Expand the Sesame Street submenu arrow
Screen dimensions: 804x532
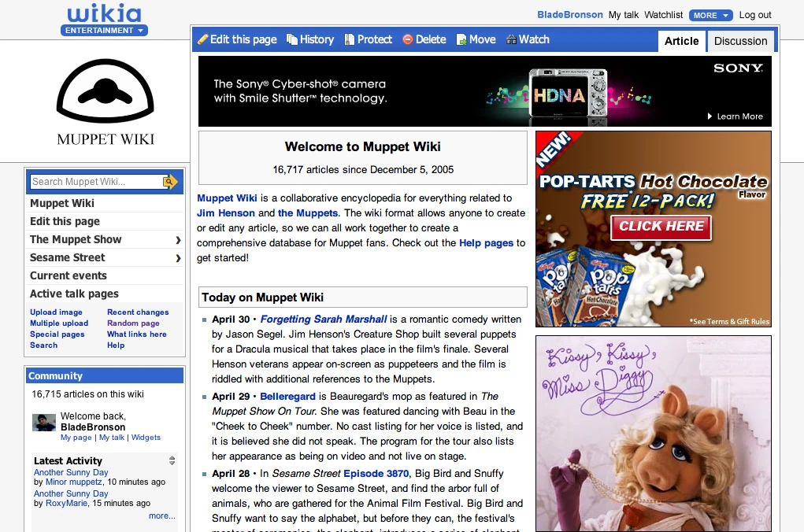point(178,258)
